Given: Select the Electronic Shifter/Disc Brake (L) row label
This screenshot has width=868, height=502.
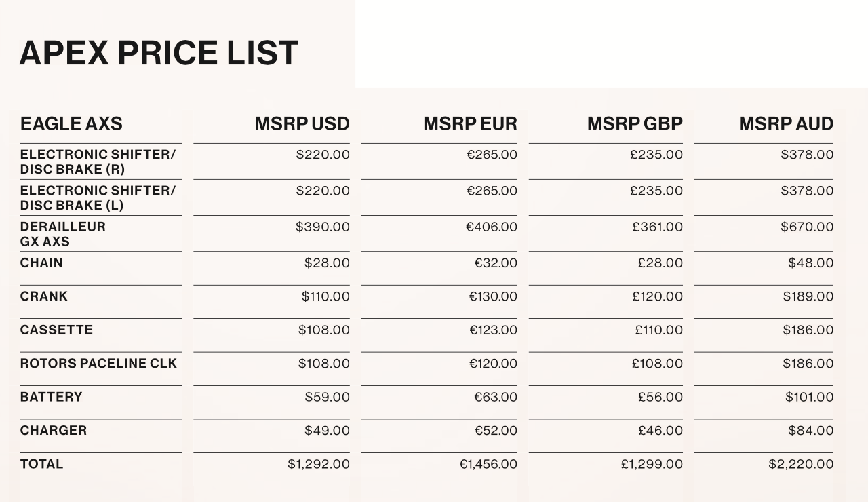Looking at the screenshot, I should [98, 197].
